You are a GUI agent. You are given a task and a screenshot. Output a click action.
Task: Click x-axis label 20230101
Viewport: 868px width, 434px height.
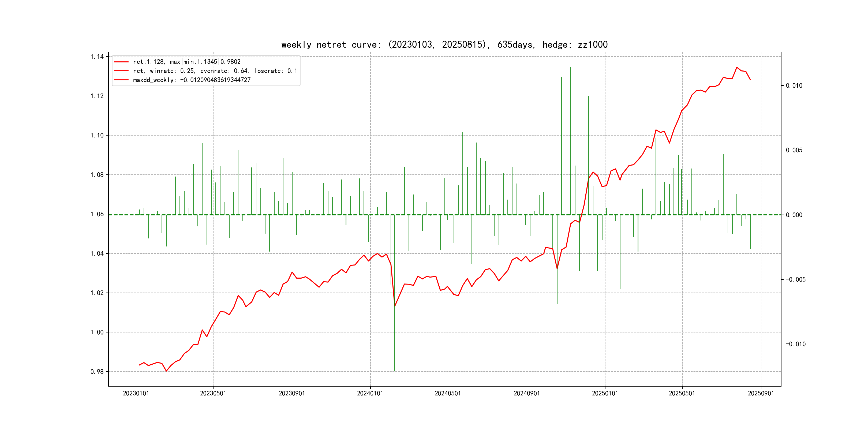pos(136,393)
